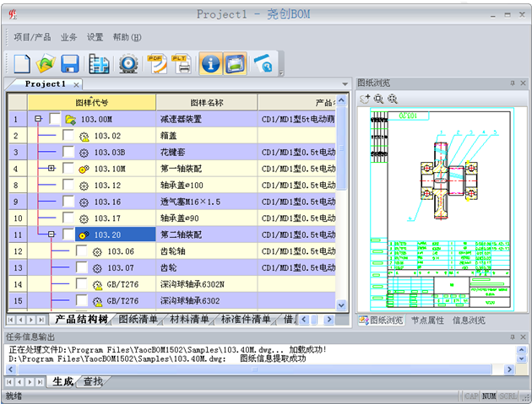Viewport: 532px width, 404px height.
Task: Switch to the 信息浏览 tab
Action: tap(469, 321)
